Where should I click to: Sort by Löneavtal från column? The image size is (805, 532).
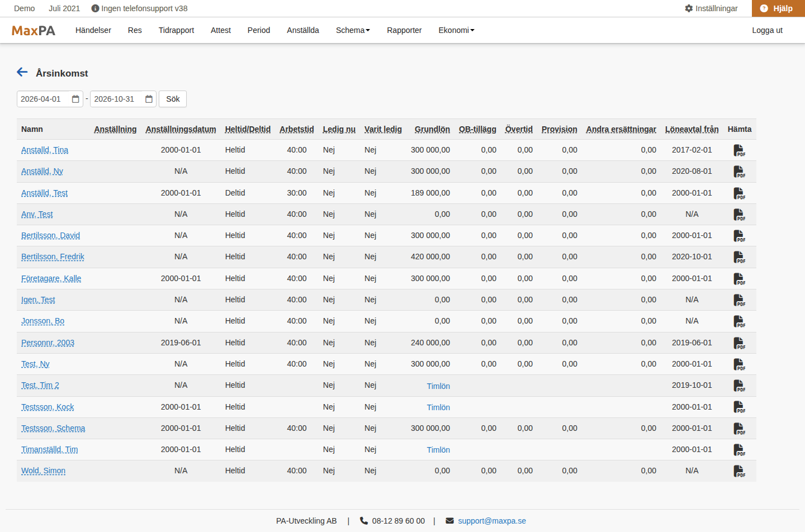pos(692,129)
